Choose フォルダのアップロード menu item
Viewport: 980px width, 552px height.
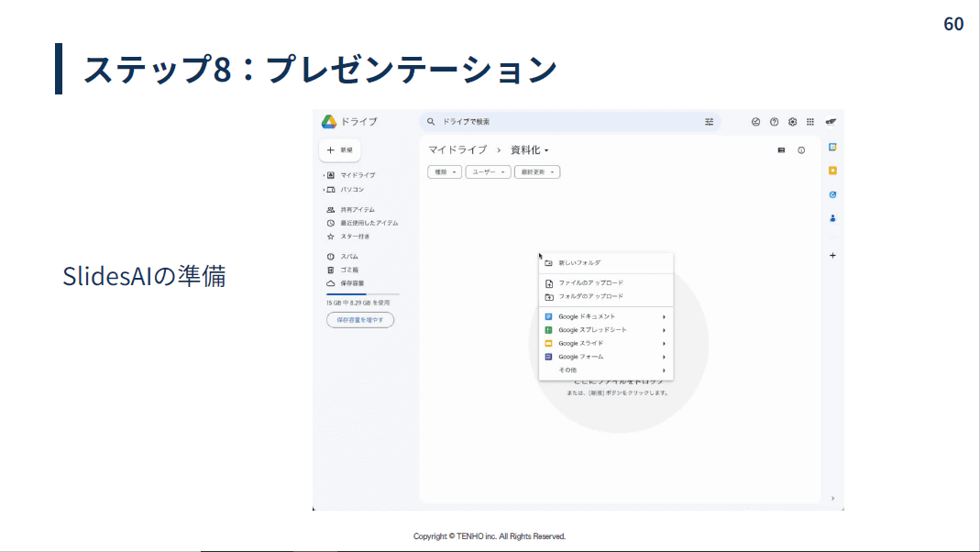coord(606,296)
